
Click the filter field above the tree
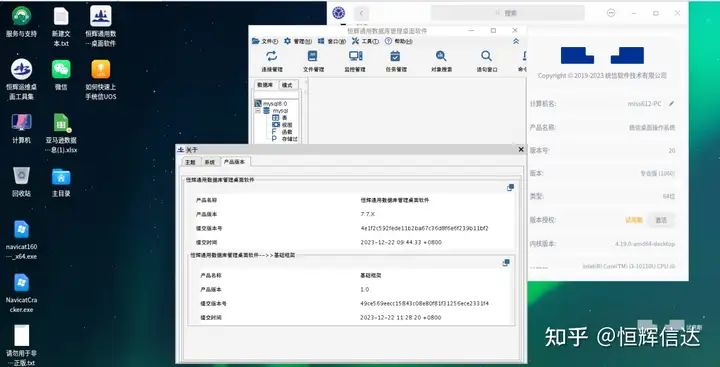pyautogui.click(x=276, y=94)
